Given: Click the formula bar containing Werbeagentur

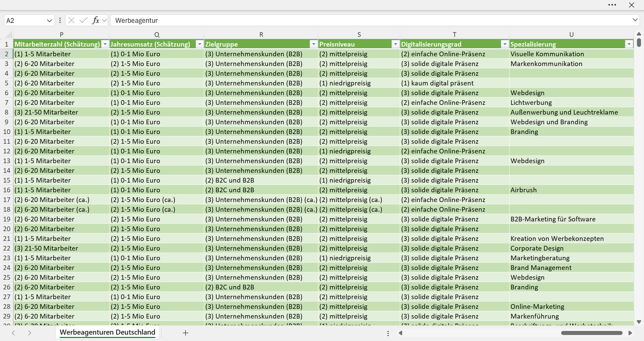Looking at the screenshot, I should coord(370,20).
